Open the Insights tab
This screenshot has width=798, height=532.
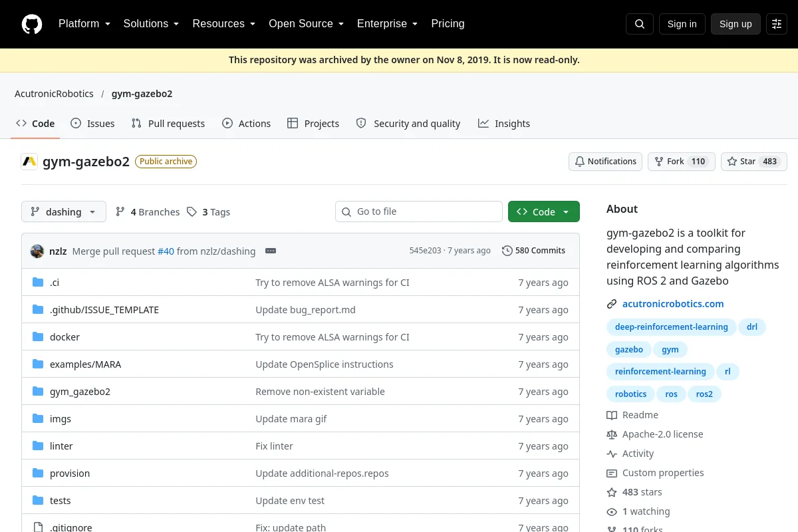tap(504, 124)
